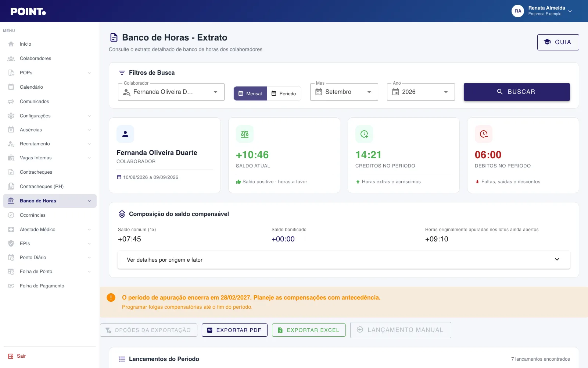Click the Folha de Ponto icon
588x368 pixels.
coord(11,271)
